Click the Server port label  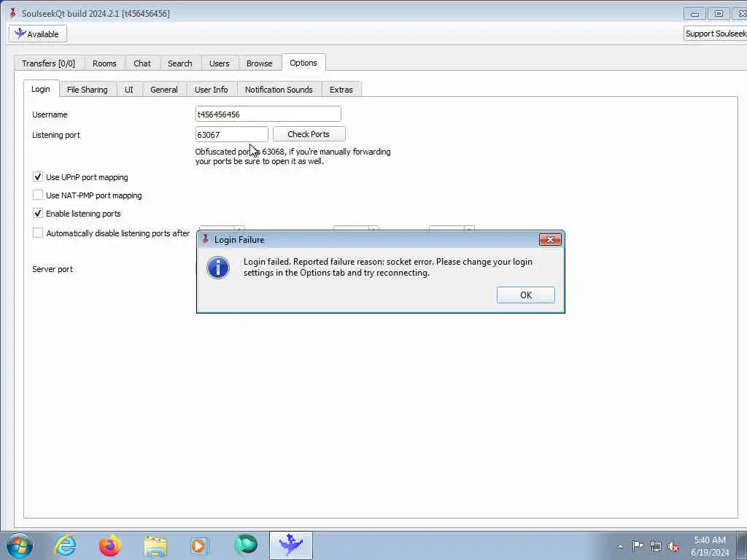[x=53, y=269]
